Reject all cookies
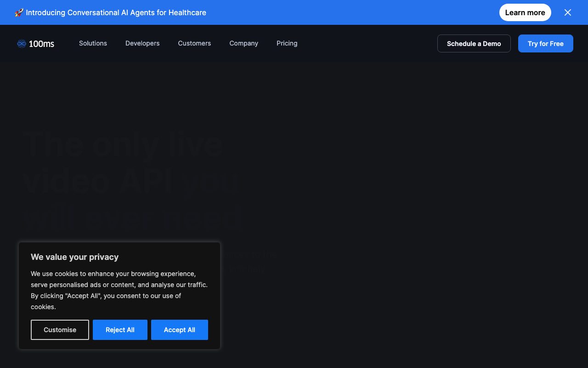588x368 pixels. pos(120,330)
